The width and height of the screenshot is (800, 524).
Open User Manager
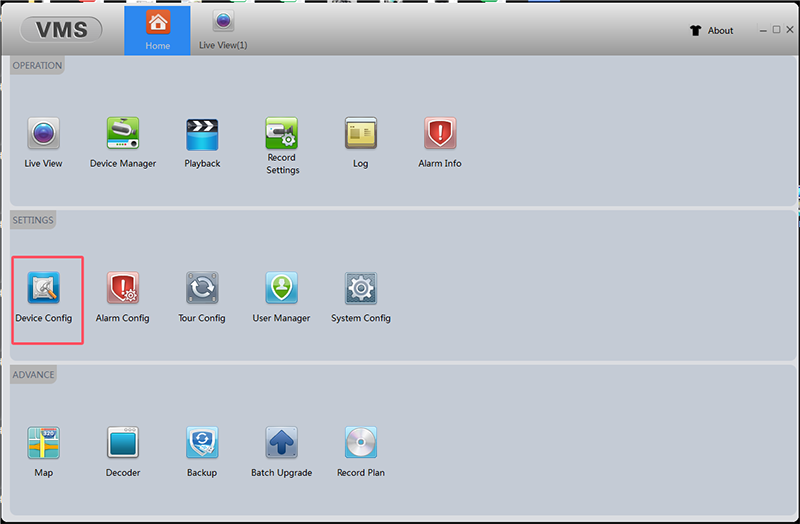(x=282, y=289)
